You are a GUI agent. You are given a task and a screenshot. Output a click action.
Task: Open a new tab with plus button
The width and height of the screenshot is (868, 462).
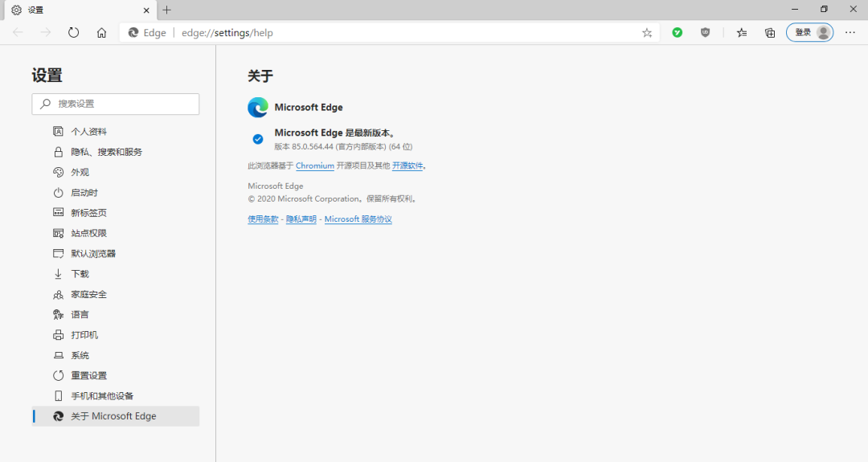click(x=167, y=10)
